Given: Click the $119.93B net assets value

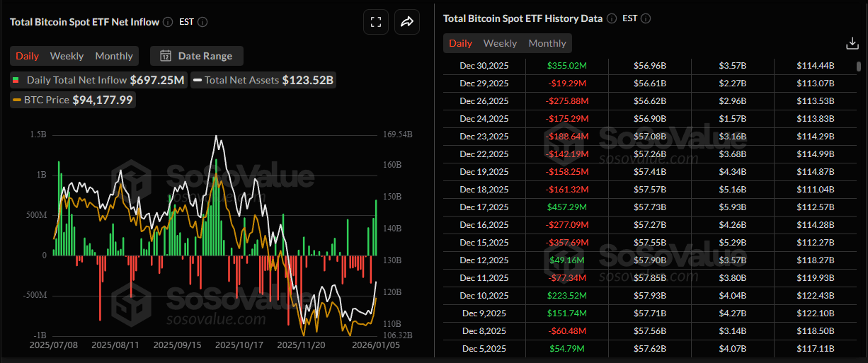Looking at the screenshot, I should pyautogui.click(x=816, y=278).
